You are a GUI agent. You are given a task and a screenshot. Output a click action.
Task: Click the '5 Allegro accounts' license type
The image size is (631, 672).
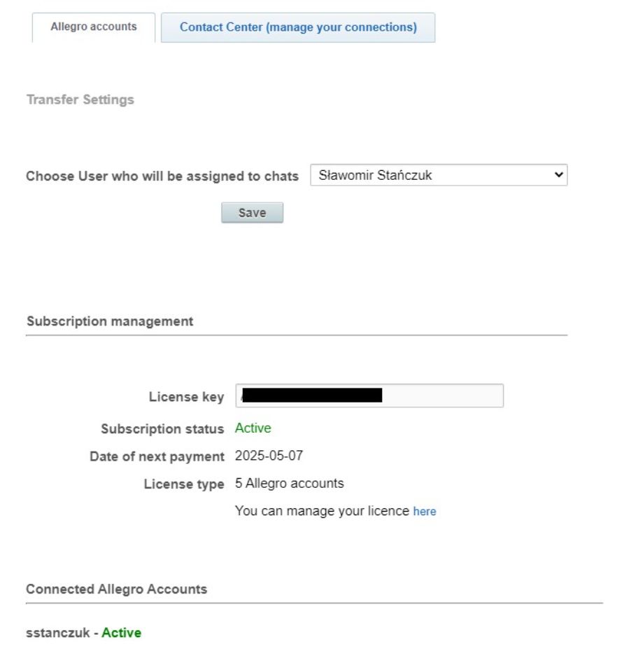(290, 484)
